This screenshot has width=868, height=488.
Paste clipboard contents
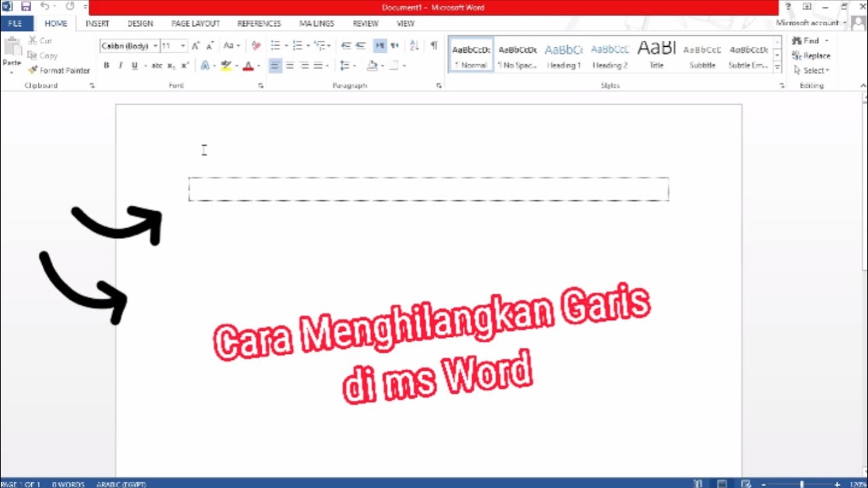point(12,56)
